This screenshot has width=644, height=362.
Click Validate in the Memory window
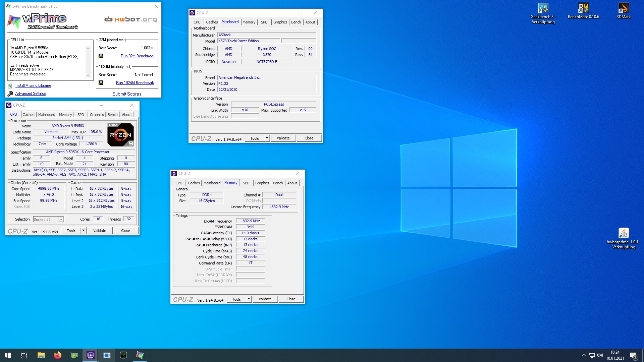[x=265, y=299]
